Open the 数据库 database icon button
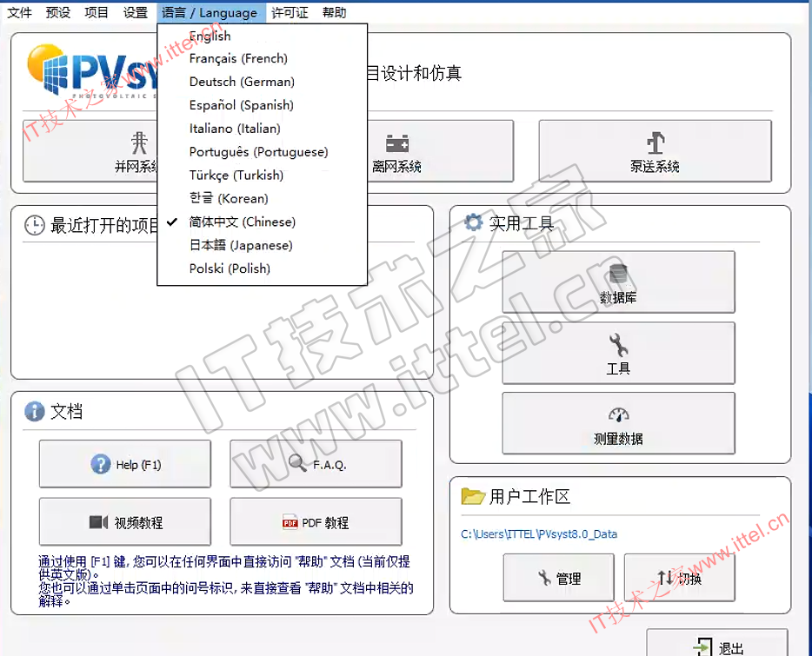Viewport: 812px width, 656px height. tap(618, 275)
